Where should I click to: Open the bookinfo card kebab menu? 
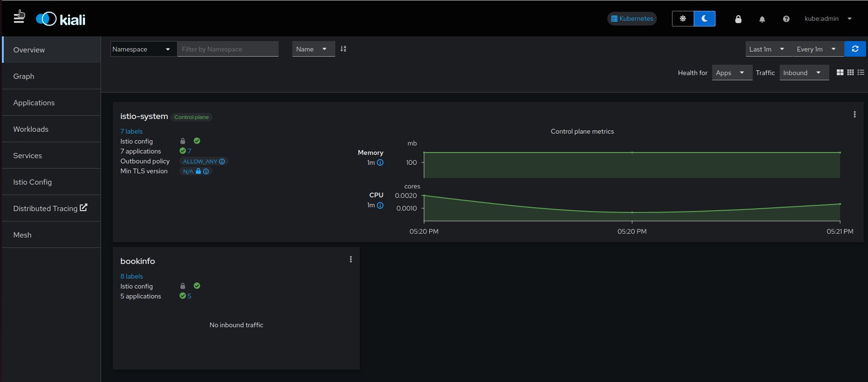pos(351,259)
